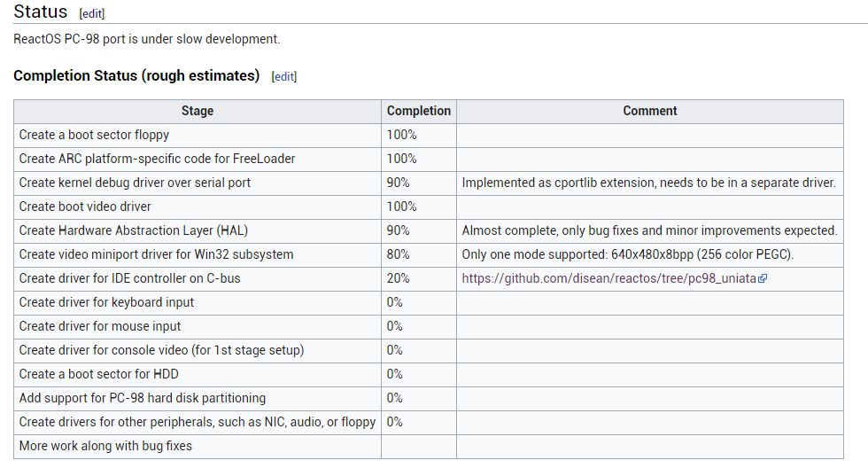This screenshot has width=868, height=468.
Task: Click the Stage column header
Action: click(198, 111)
